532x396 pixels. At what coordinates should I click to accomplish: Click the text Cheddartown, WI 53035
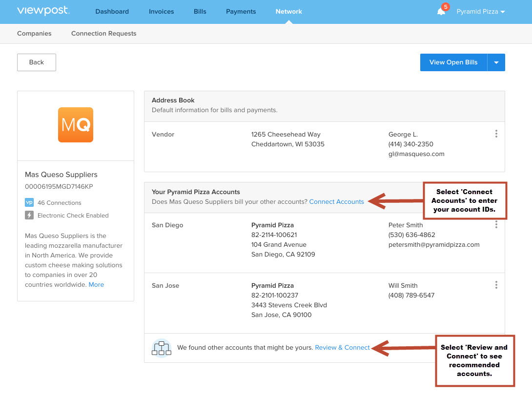[287, 144]
